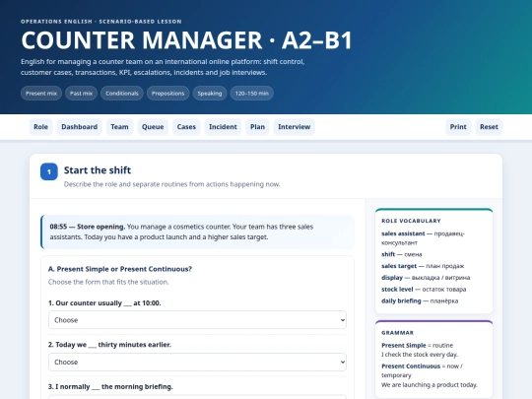Screen dimensions: 532x399
Task: Click the 'sales assistant' vocabulary term
Action: (403, 233)
